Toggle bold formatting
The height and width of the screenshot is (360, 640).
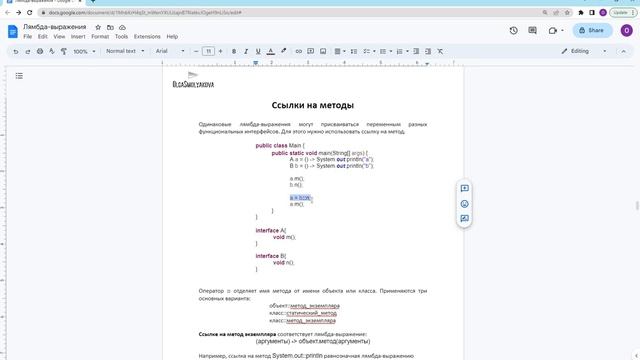[x=234, y=51]
